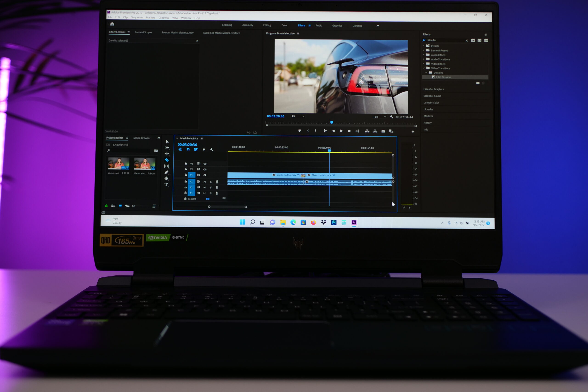This screenshot has width=588, height=392.
Task: Toggle lock on track V3
Action: pos(186,164)
